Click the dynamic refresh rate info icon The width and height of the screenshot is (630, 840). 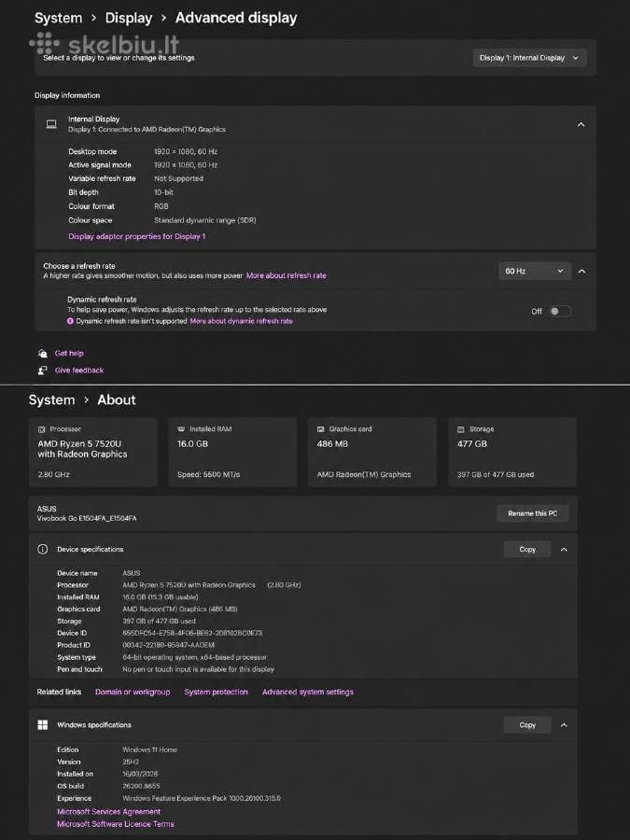pos(70,321)
